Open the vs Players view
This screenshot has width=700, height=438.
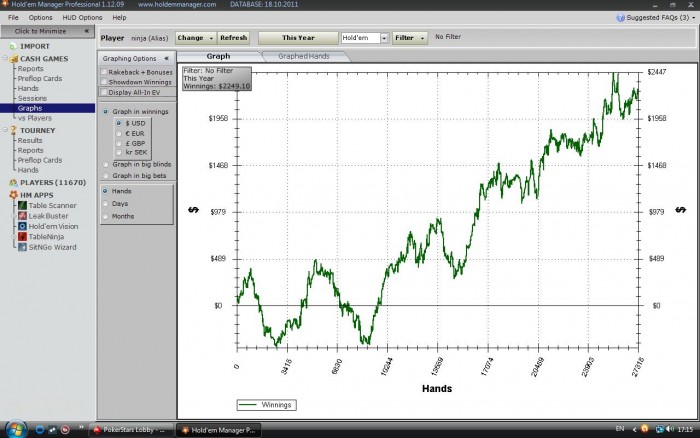(35, 118)
